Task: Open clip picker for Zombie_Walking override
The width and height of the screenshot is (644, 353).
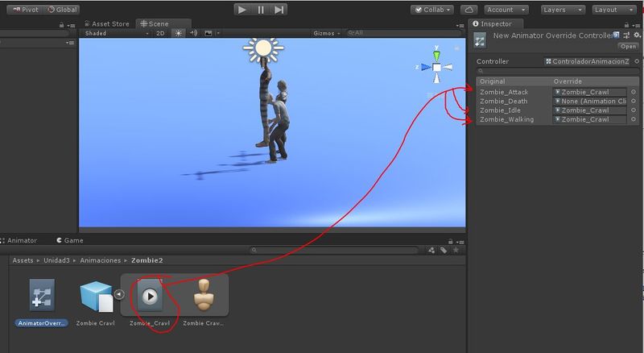Action: [634, 119]
